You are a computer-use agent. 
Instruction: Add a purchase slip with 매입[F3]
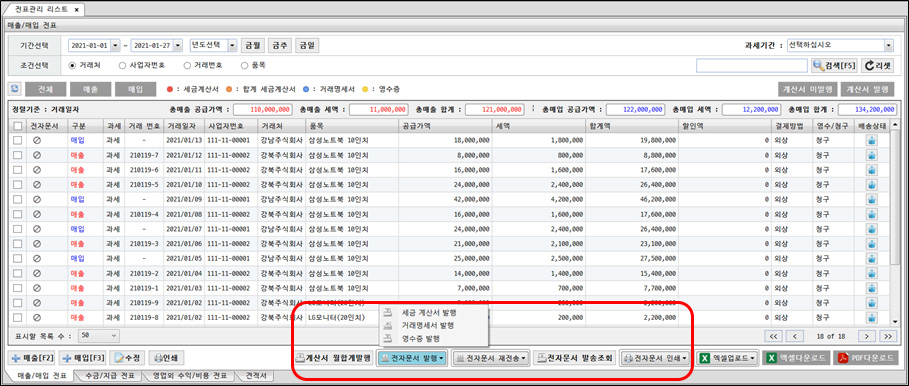pyautogui.click(x=84, y=358)
